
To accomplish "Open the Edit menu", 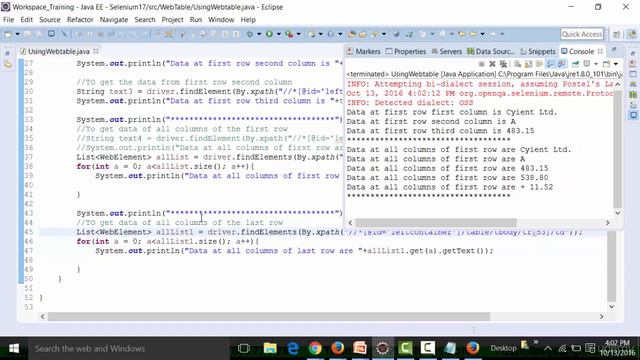I will click(x=27, y=20).
